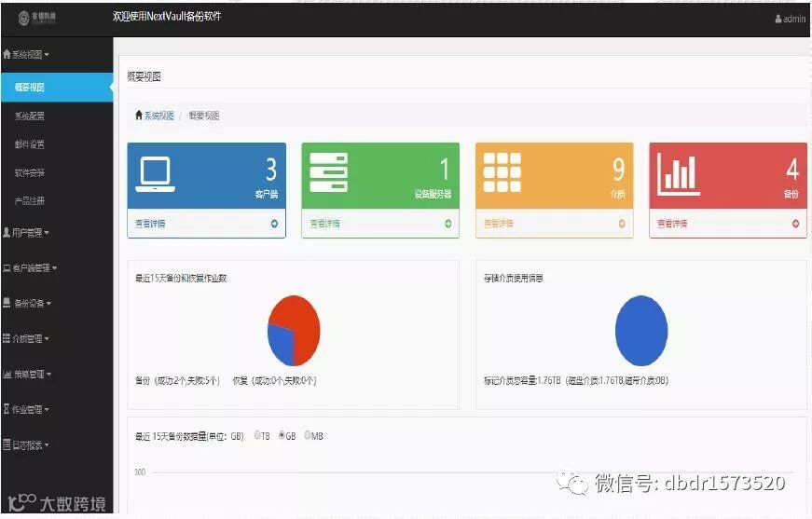Open the 产品注册 sidebar item
The height and width of the screenshot is (519, 812).
click(x=30, y=200)
